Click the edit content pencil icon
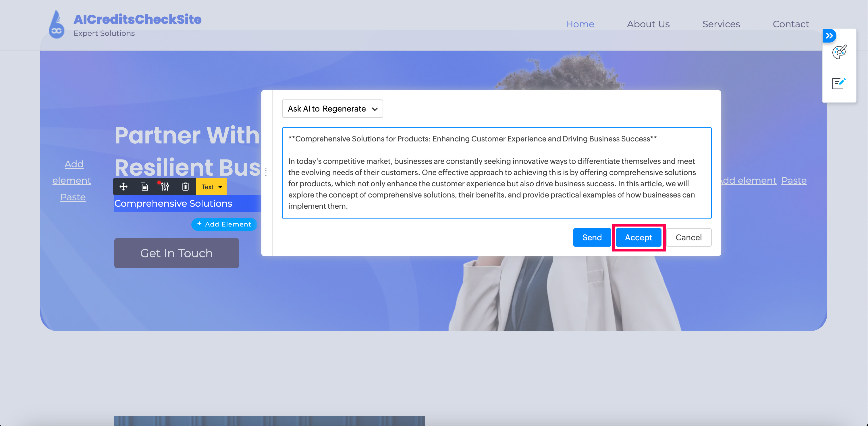Screen dimensions: 868x426 pos(839,83)
